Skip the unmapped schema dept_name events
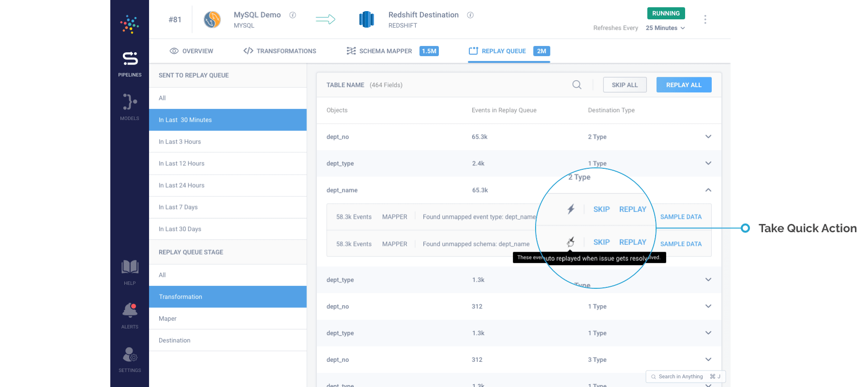 [x=601, y=242]
